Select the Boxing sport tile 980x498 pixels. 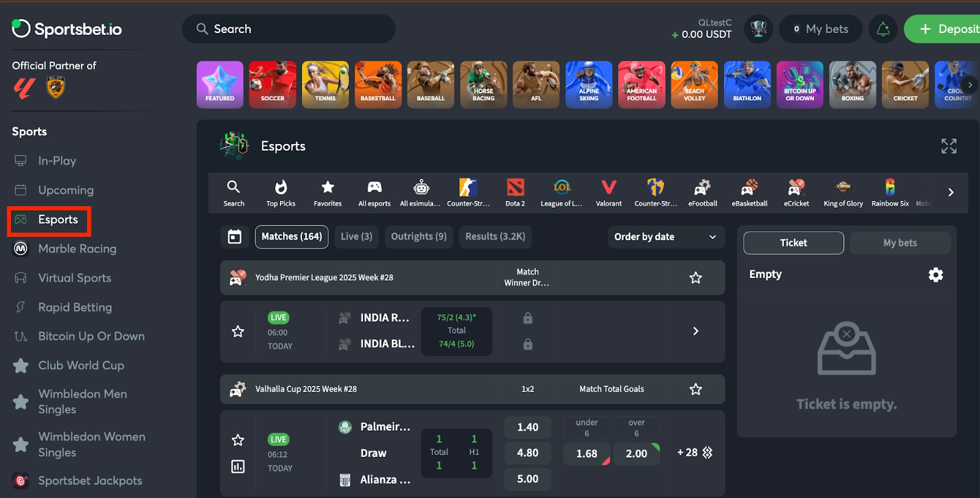click(x=853, y=85)
